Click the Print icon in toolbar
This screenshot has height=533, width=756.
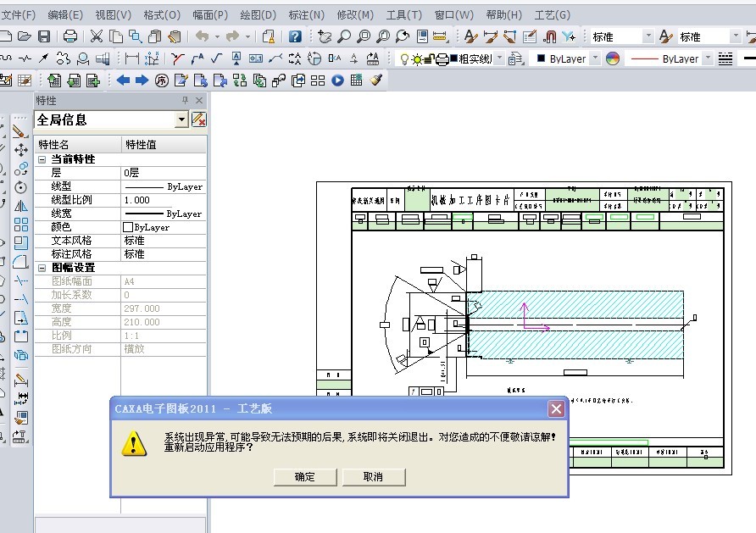[x=71, y=36]
